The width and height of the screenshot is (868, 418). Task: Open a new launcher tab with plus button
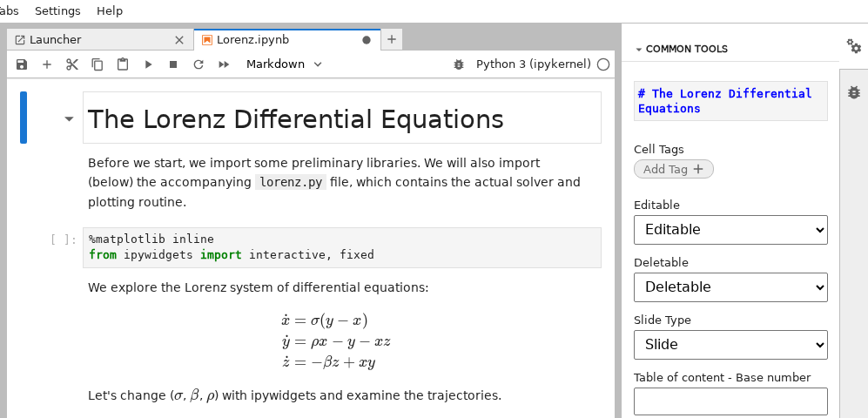click(x=392, y=39)
